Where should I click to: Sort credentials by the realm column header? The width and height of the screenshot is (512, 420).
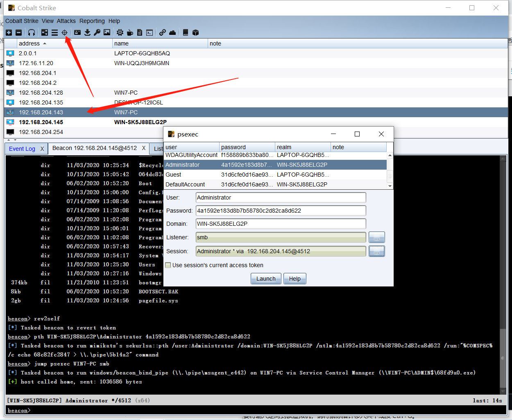[303, 147]
